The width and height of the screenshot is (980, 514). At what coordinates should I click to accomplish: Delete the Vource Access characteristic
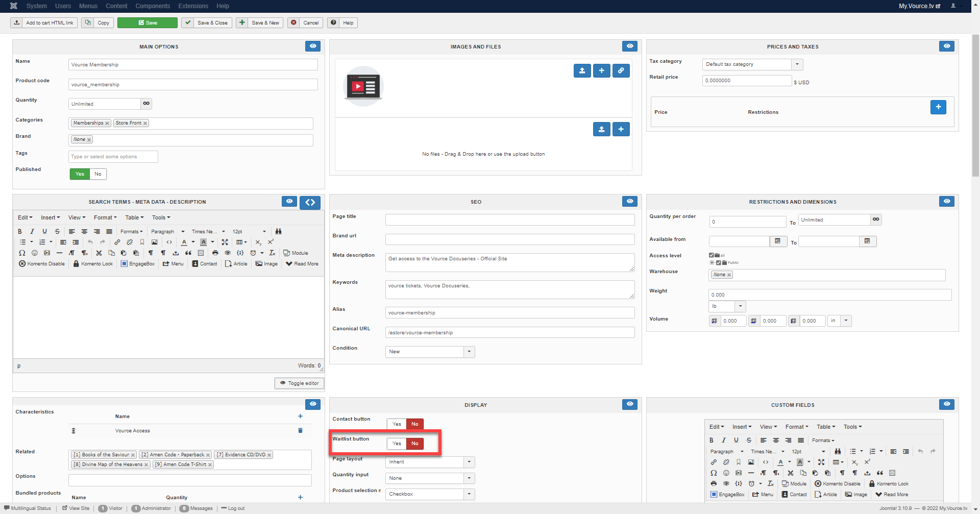coord(300,431)
